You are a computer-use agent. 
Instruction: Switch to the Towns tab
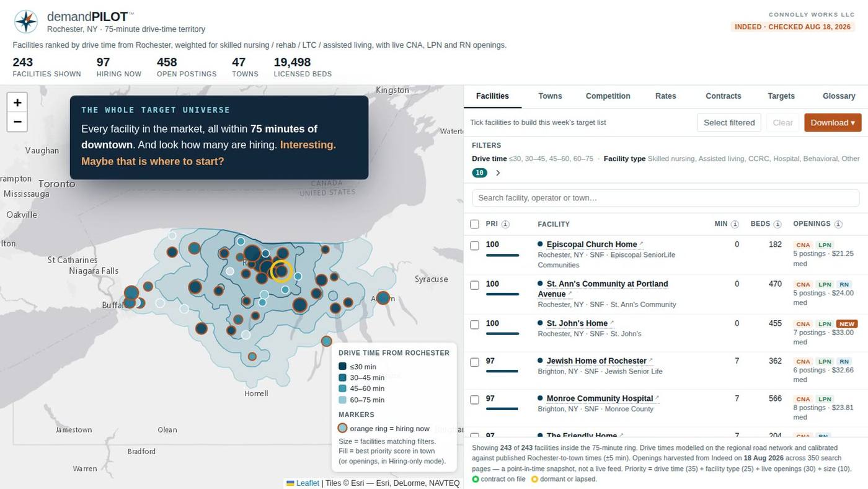550,96
